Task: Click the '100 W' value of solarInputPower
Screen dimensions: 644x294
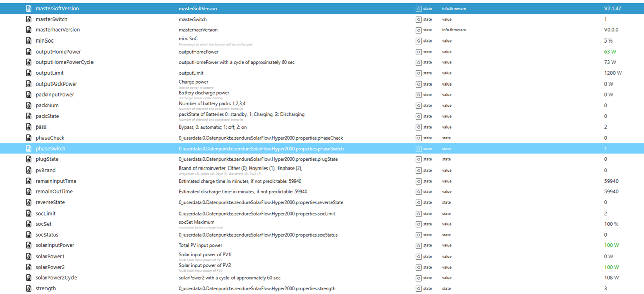Action: point(612,245)
